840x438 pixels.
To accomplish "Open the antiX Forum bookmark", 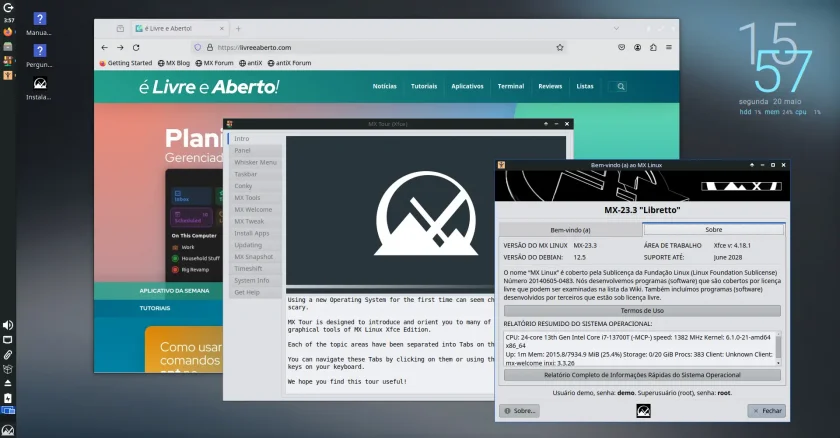I will 289,63.
